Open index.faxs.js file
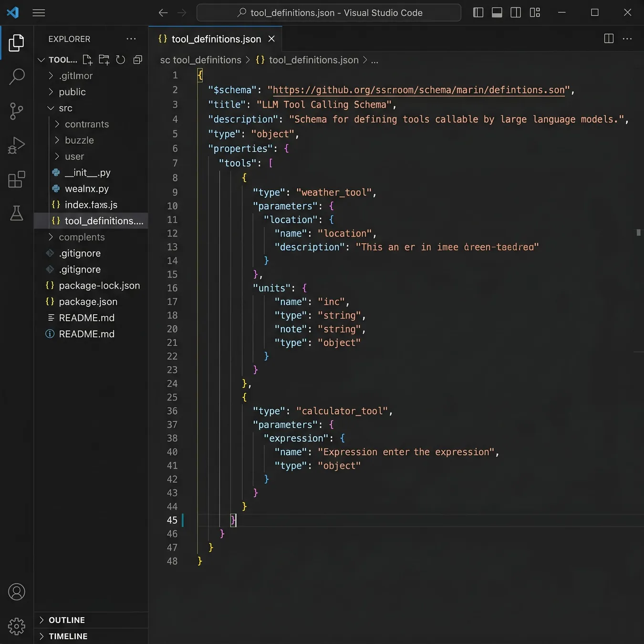The width and height of the screenshot is (644, 644). tap(91, 205)
